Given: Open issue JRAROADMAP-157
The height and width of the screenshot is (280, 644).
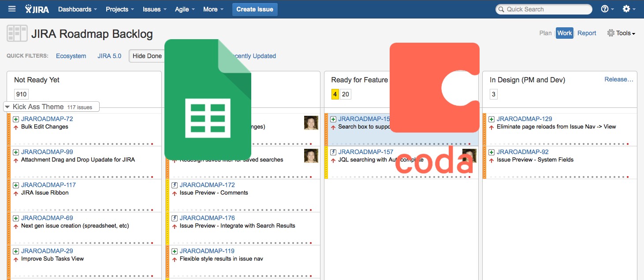Looking at the screenshot, I should click(366, 152).
